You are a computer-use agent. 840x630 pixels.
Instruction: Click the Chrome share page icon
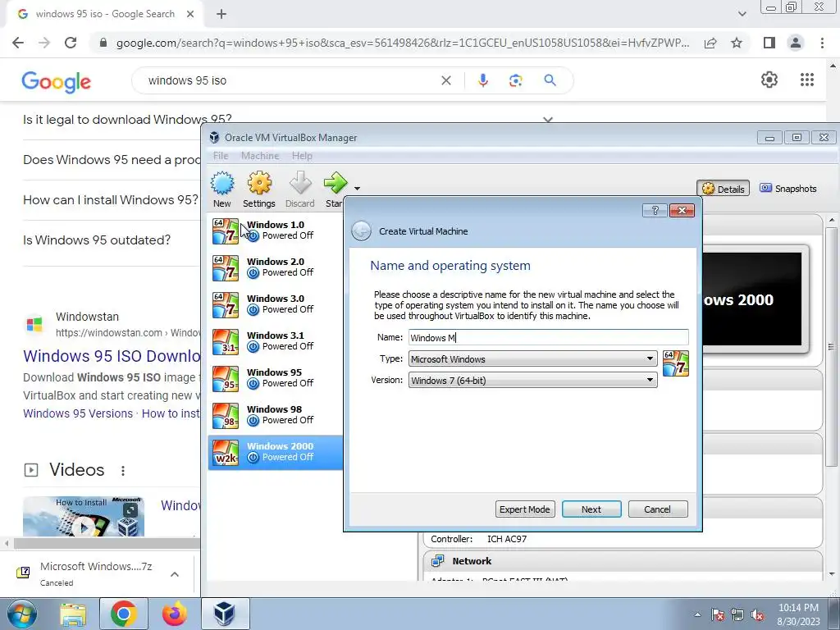pyautogui.click(x=710, y=43)
